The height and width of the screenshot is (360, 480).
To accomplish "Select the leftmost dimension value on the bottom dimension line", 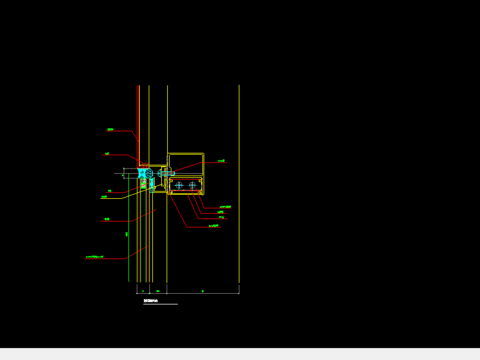I will [143, 291].
